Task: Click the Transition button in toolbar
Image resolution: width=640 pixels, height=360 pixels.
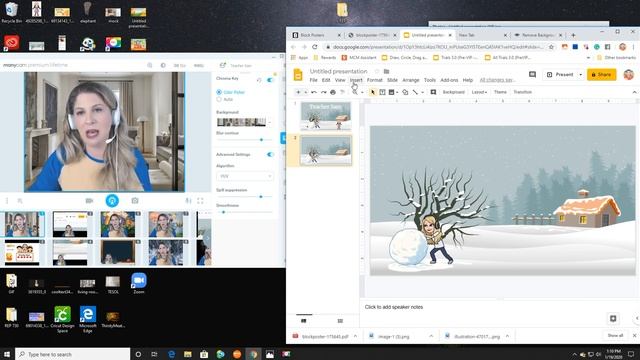Action: [522, 92]
